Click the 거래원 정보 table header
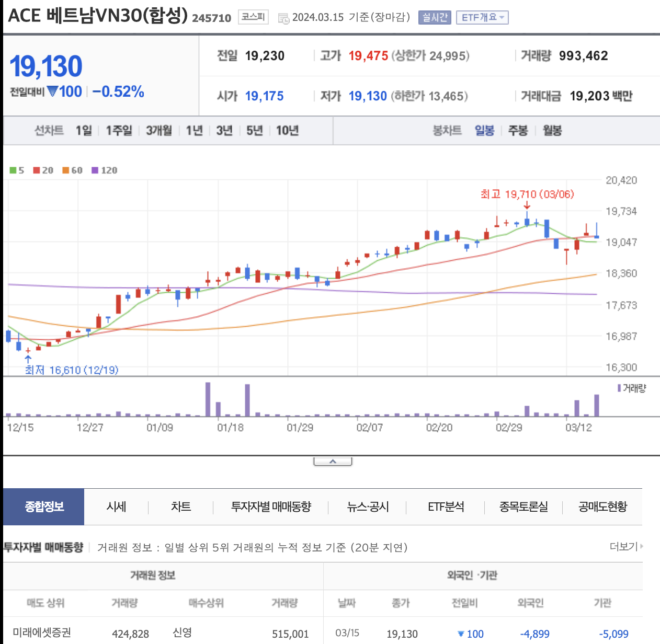Screen dimensions: 660x644 (x=153, y=576)
